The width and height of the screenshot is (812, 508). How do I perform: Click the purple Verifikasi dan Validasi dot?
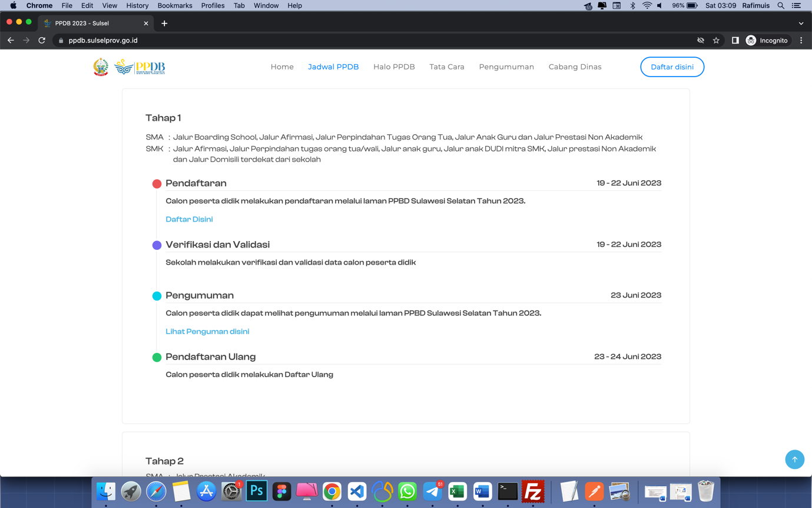[x=157, y=245]
